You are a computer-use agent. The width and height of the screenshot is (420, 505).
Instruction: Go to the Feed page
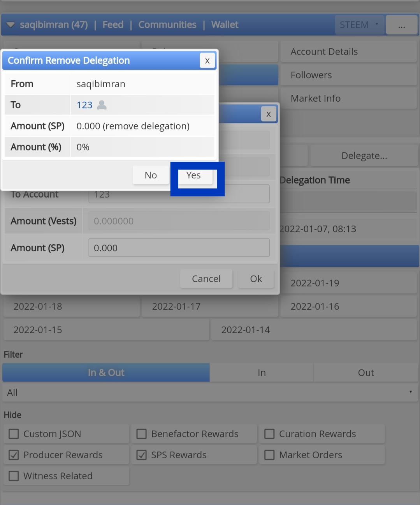point(113,25)
